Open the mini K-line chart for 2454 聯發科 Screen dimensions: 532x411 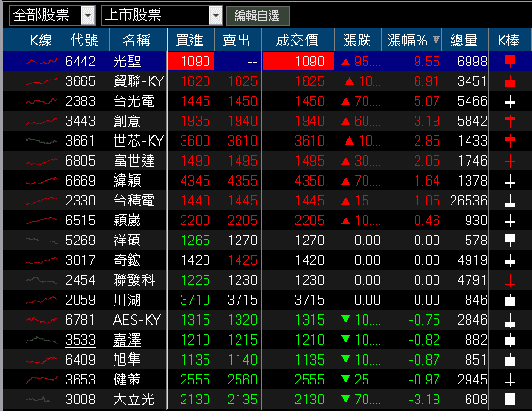click(x=41, y=280)
